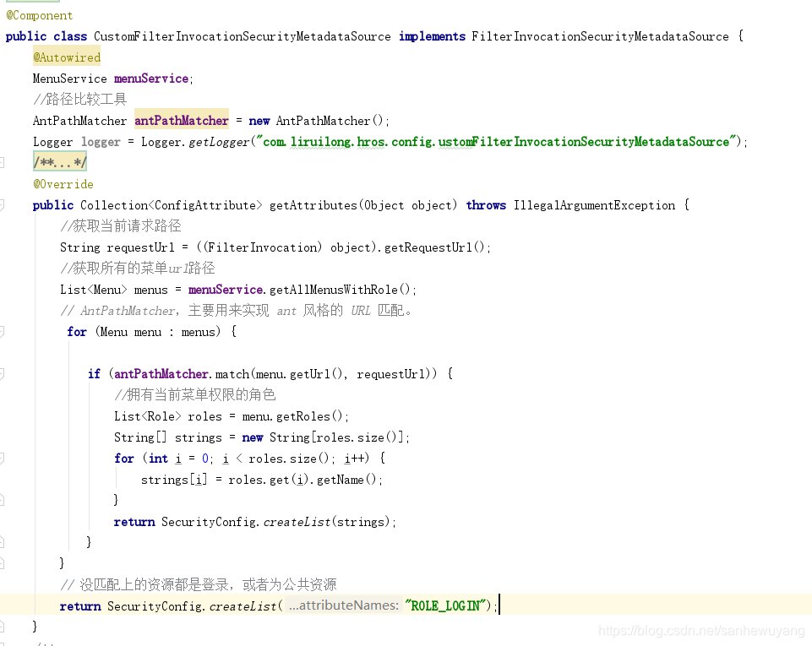Click the highlighted @Autowired annotation
The height and width of the screenshot is (646, 812).
coord(67,57)
